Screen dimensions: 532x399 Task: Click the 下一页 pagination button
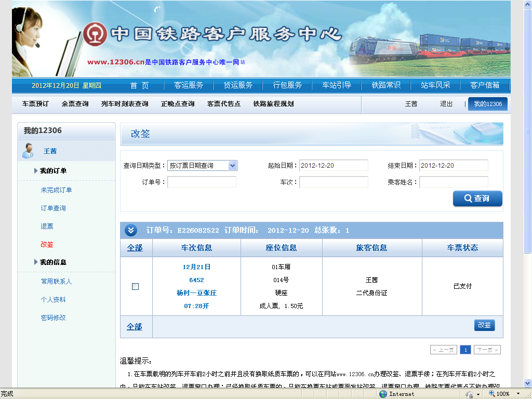click(487, 350)
